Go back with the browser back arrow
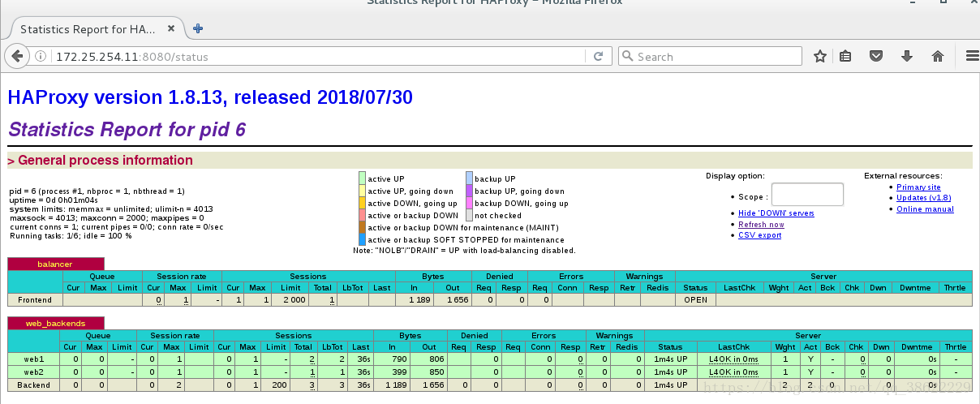 (x=17, y=57)
